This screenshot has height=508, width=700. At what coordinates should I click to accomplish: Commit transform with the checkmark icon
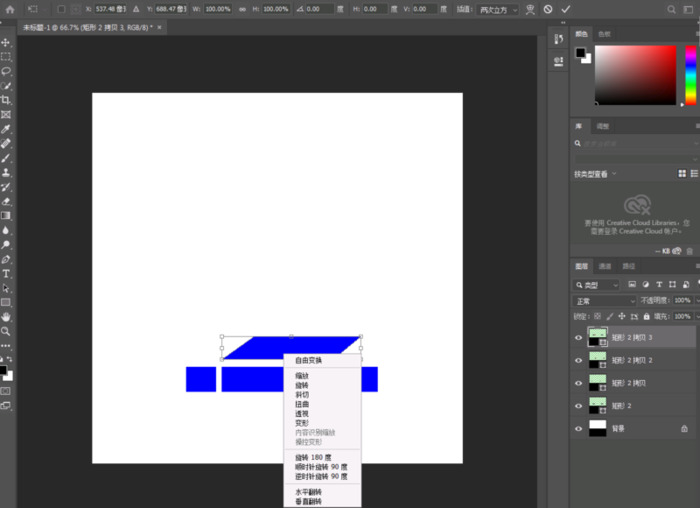point(566,9)
